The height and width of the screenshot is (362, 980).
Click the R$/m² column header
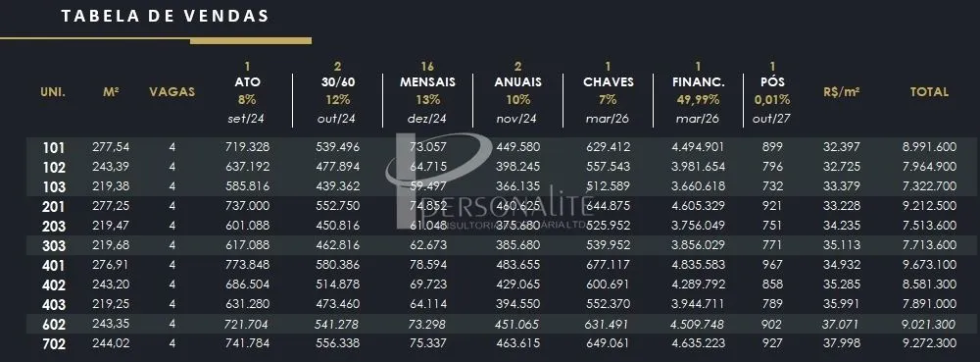tap(842, 92)
